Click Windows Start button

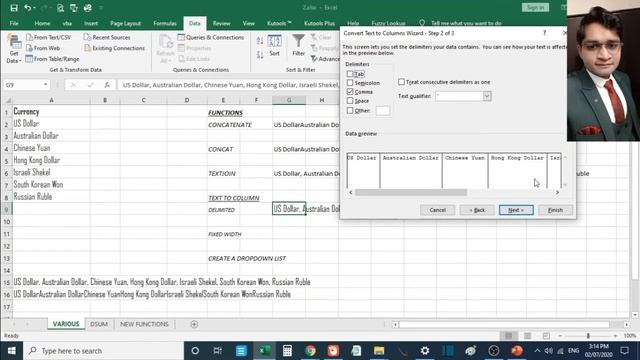point(11,351)
